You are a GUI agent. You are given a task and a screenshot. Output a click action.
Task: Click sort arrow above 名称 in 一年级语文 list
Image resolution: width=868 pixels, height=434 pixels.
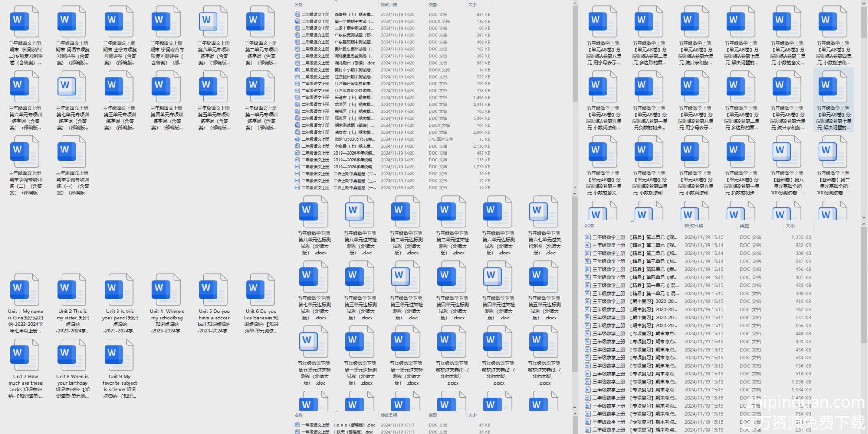coord(335,411)
